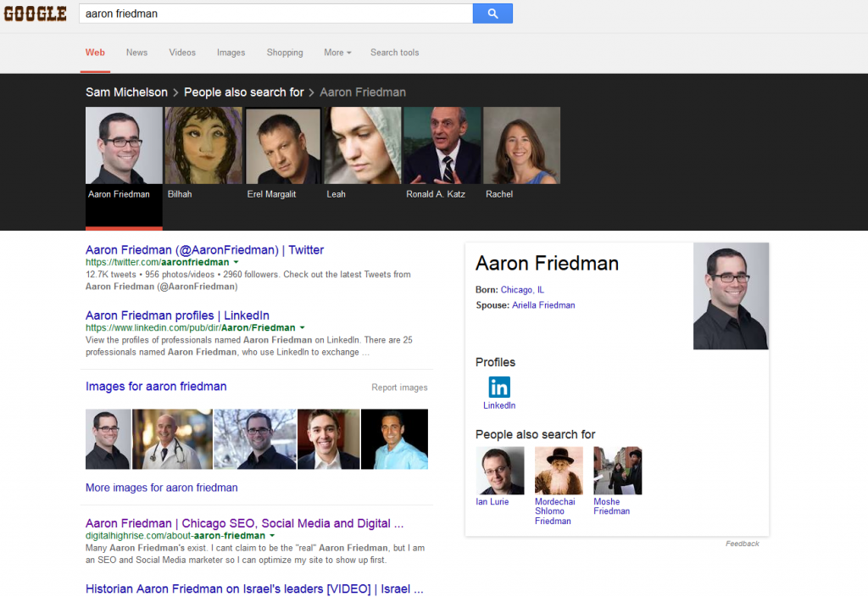The height and width of the screenshot is (597, 868).
Task: Click the Moshe Friedman name link
Action: (612, 506)
